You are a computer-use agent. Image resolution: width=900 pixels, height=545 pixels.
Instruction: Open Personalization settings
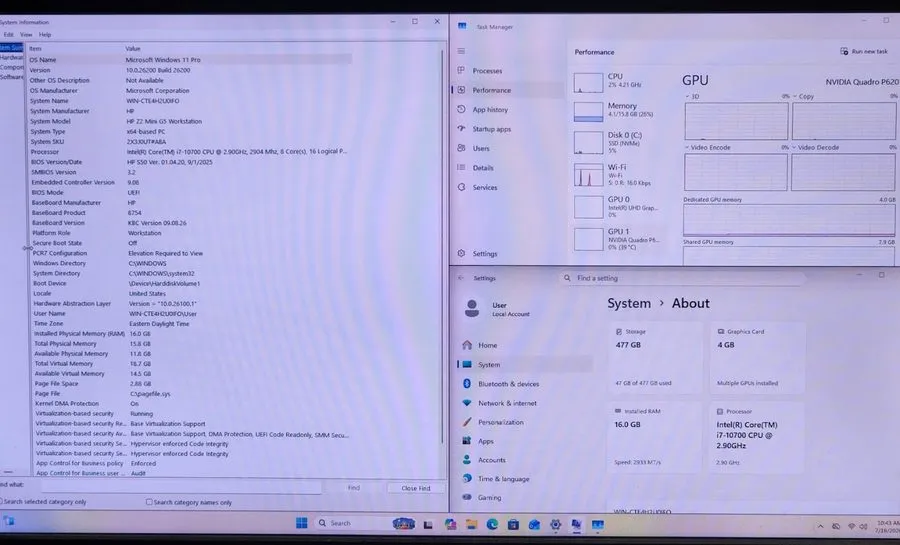tap(500, 422)
